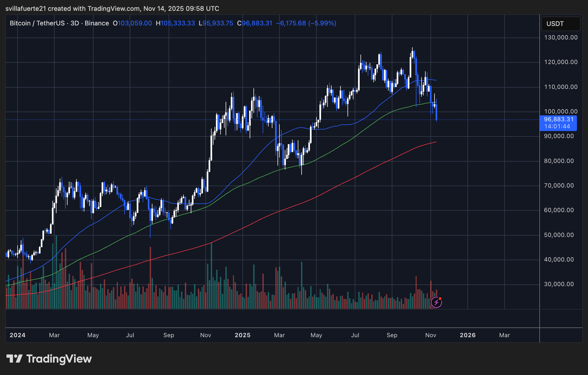
Task: Click the high value H105,333.33
Action: [x=175, y=23]
